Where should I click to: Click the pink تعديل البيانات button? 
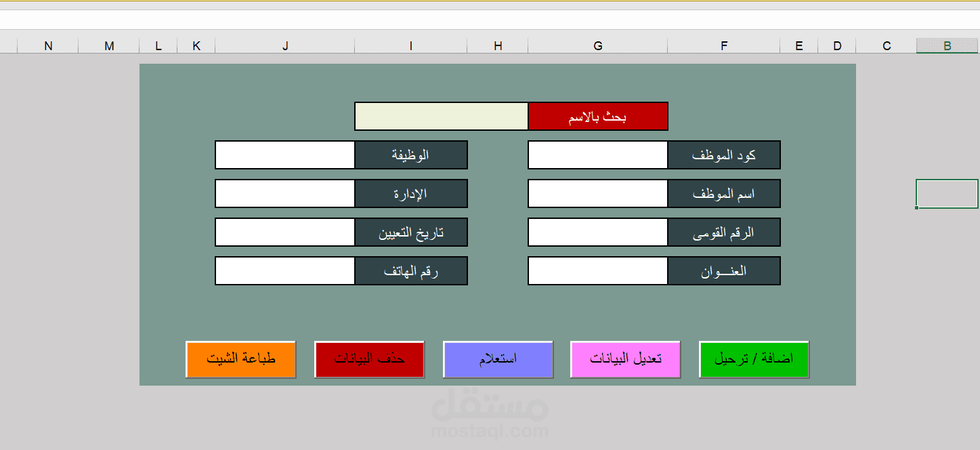[x=625, y=359]
